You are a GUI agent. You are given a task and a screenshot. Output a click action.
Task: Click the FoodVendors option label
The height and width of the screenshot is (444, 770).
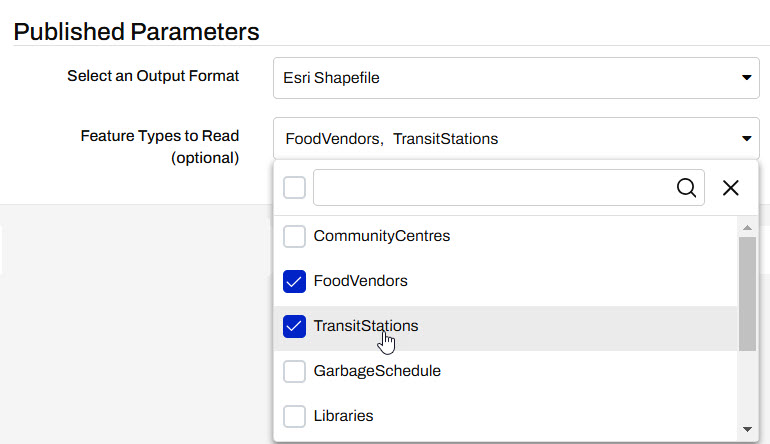[360, 282]
